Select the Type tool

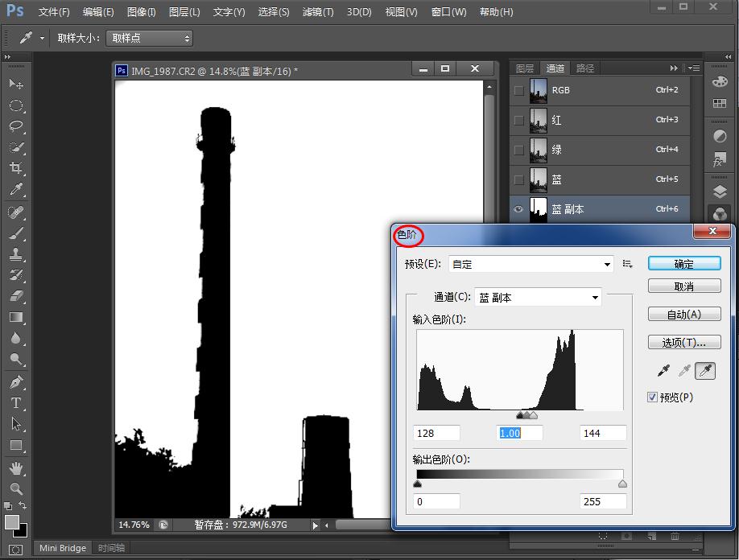(15, 402)
